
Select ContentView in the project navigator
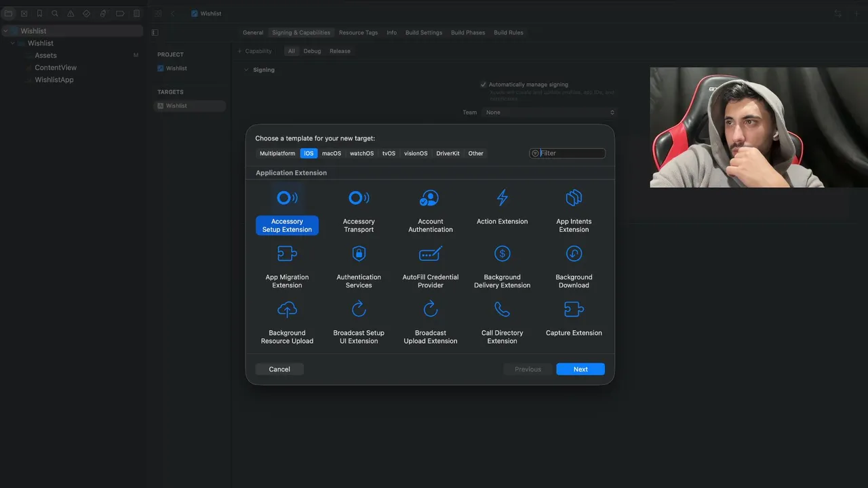tap(56, 68)
